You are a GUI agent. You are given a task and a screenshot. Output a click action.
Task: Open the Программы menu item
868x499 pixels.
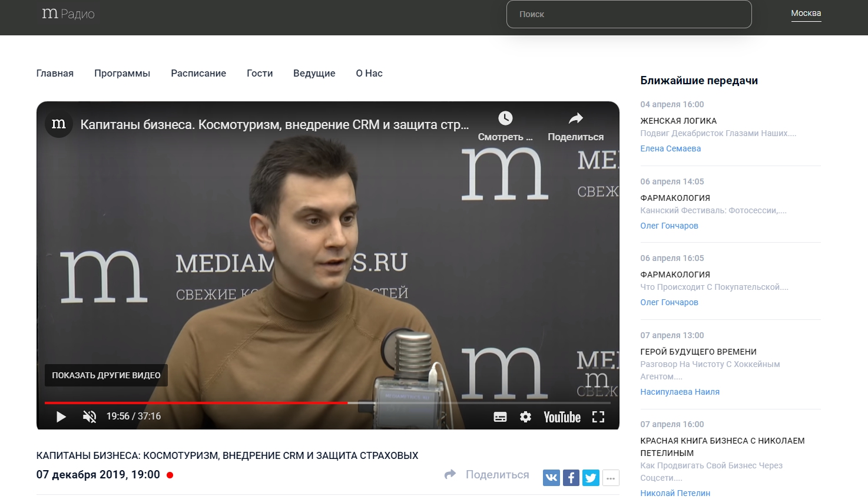pyautogui.click(x=122, y=74)
